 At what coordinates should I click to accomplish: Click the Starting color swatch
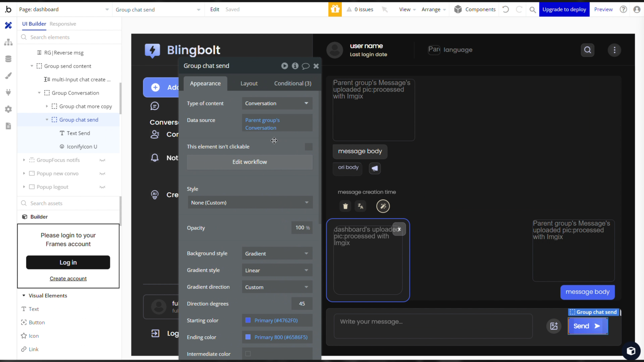click(248, 320)
